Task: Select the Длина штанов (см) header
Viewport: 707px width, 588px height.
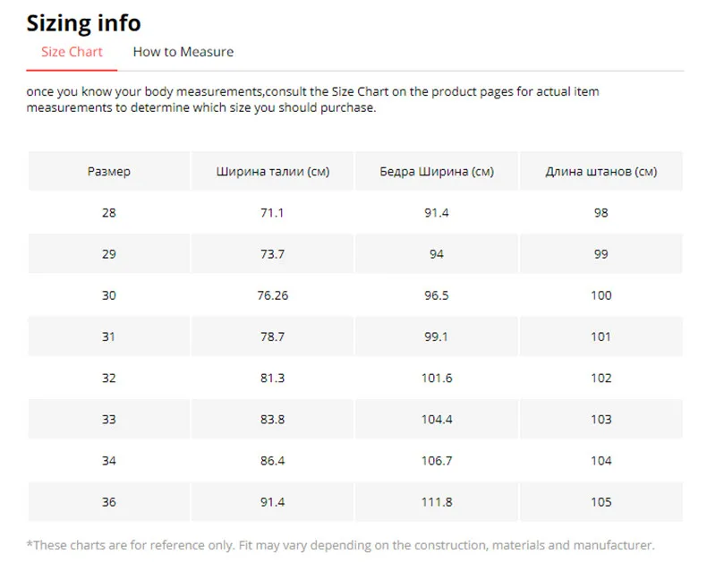Action: [x=601, y=171]
